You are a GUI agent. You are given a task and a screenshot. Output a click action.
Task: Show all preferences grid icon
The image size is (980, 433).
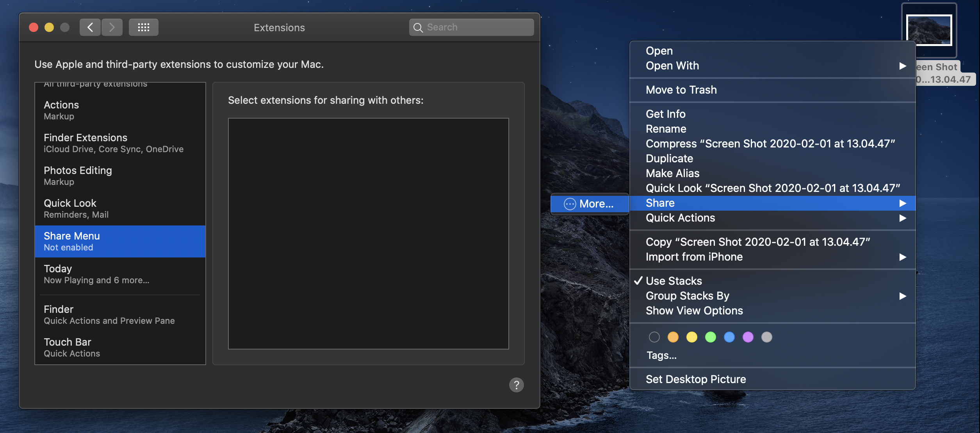tap(143, 27)
